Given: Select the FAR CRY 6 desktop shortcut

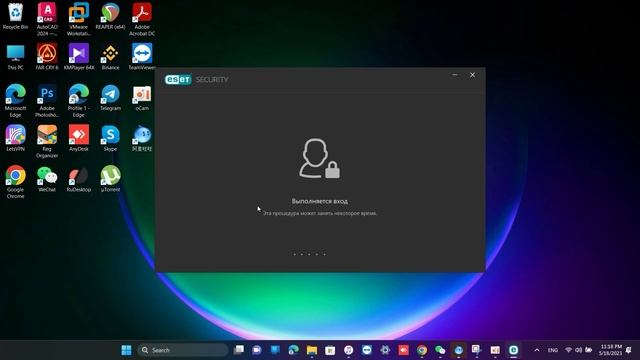Looking at the screenshot, I should (47, 57).
